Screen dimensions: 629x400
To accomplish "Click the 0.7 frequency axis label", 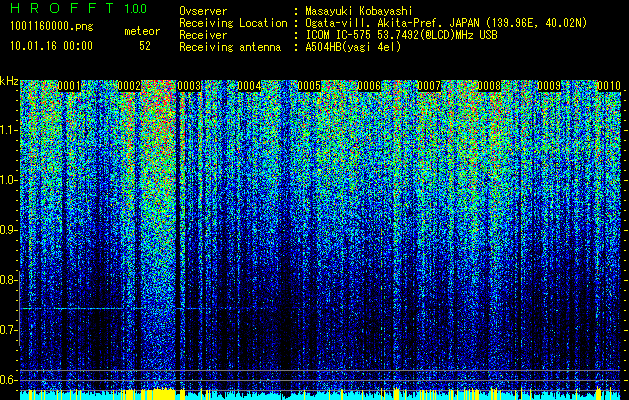I will pyautogui.click(x=8, y=330).
